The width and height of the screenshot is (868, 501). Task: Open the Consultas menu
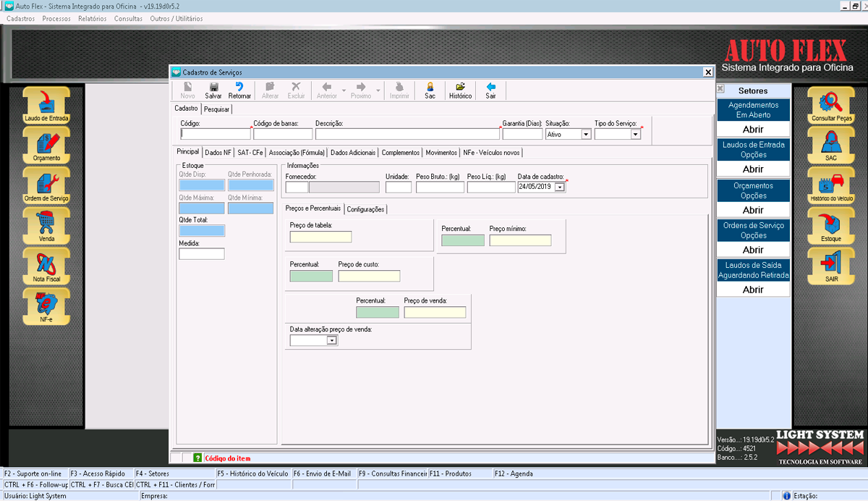coord(128,18)
